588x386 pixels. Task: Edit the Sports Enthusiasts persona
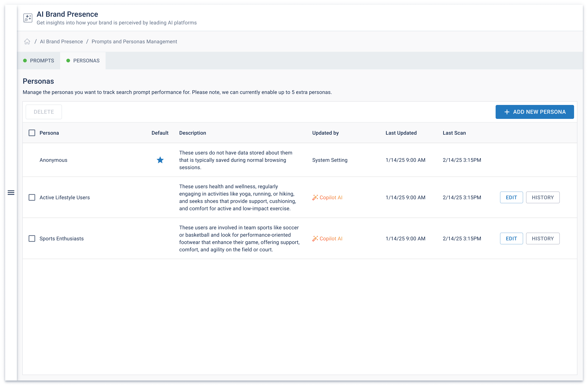511,238
